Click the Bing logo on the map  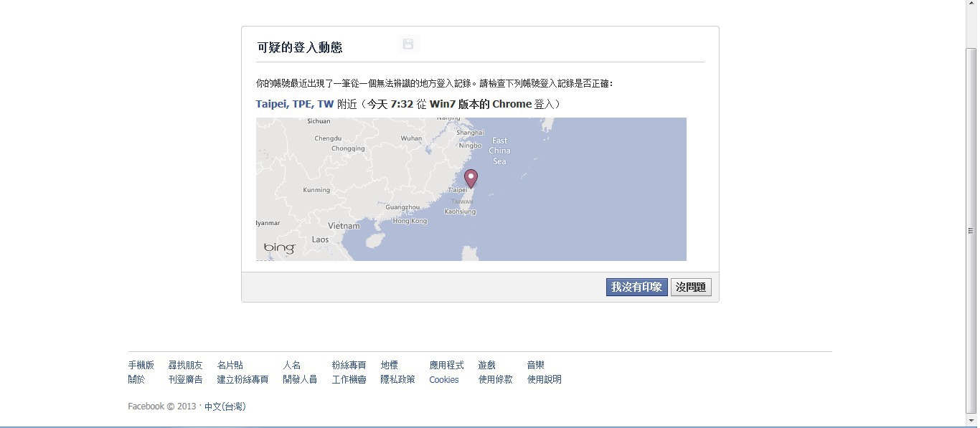pos(280,248)
